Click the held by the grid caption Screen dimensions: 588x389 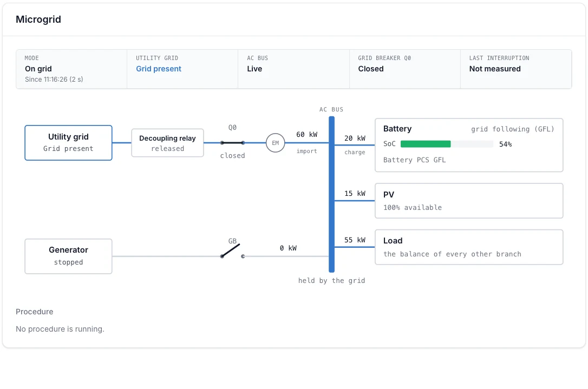pos(331,281)
